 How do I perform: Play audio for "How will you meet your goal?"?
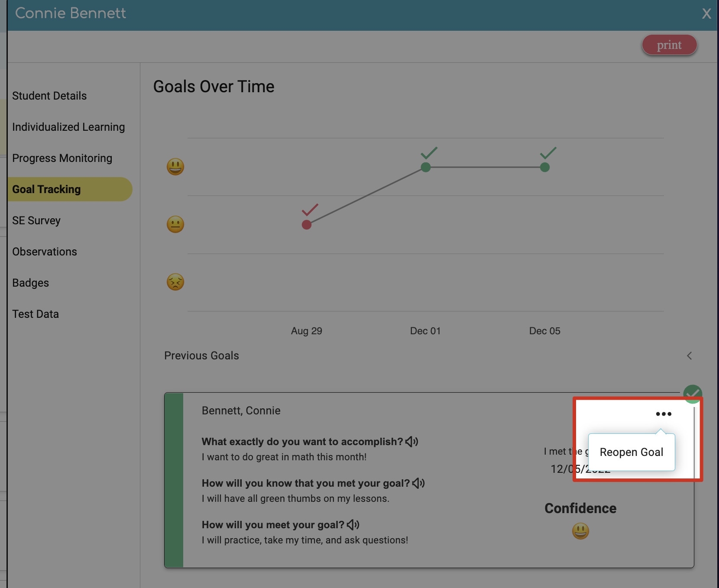(353, 524)
